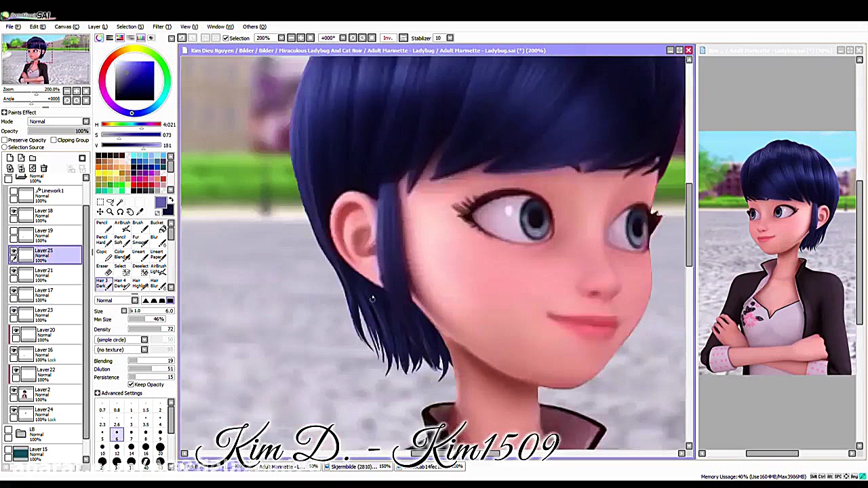The image size is (868, 488).
Task: Hide Layer 17 with its eye icon
Action: pos(14,291)
